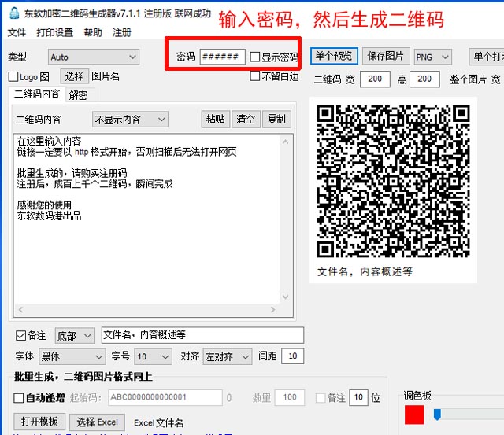Expand the 类型 Auto dropdown
The width and height of the screenshot is (504, 435).
pos(94,57)
